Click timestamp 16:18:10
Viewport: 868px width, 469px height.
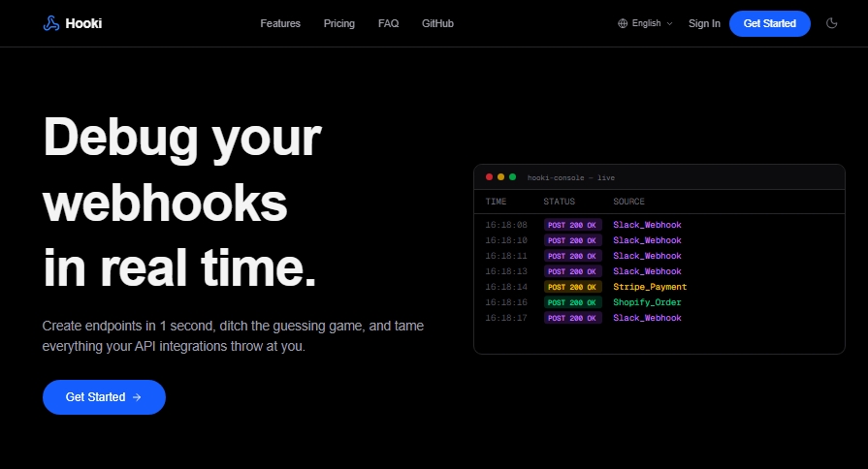506,240
